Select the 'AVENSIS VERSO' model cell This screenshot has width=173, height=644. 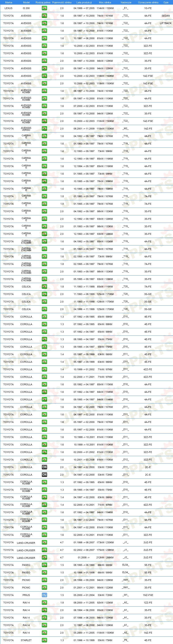click(26, 129)
